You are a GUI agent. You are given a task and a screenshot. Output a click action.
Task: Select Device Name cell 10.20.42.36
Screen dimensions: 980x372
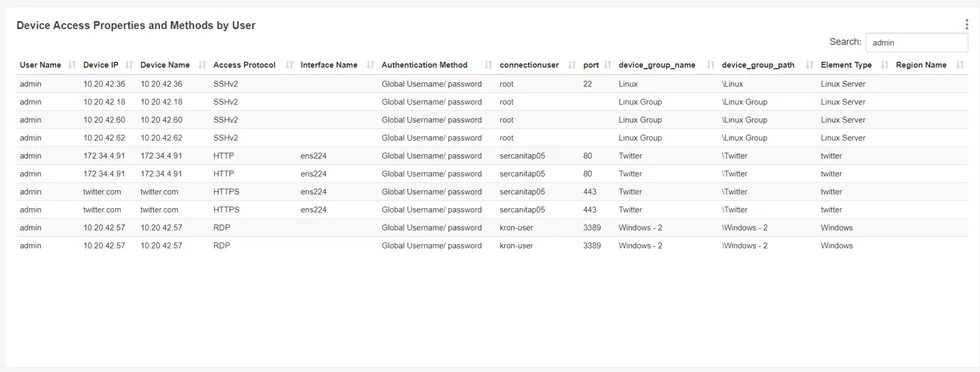click(x=161, y=84)
